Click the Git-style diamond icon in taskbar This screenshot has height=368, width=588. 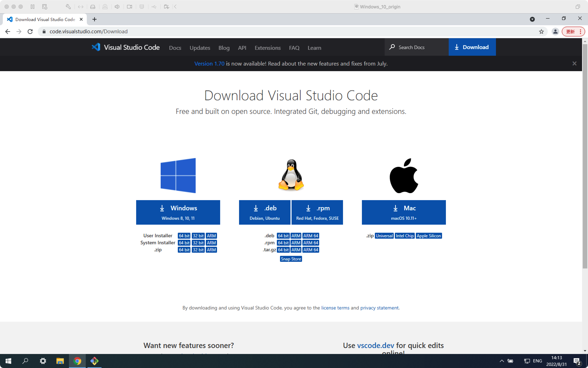click(94, 361)
